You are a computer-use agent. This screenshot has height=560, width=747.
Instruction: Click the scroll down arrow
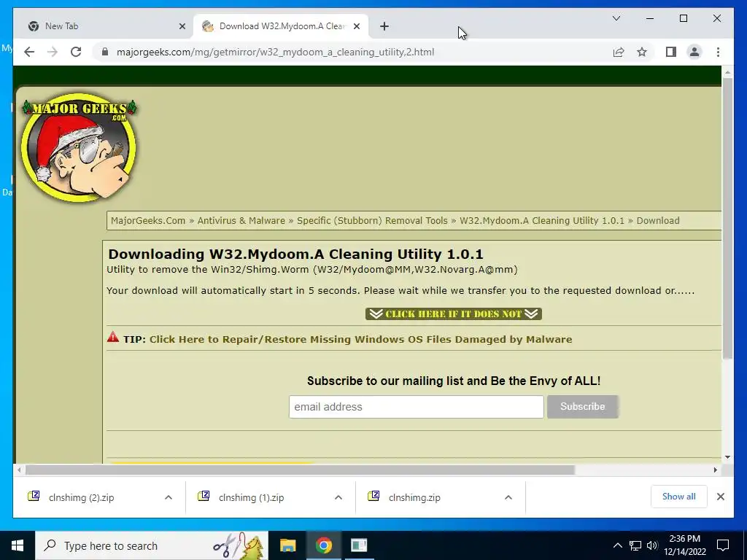click(727, 457)
